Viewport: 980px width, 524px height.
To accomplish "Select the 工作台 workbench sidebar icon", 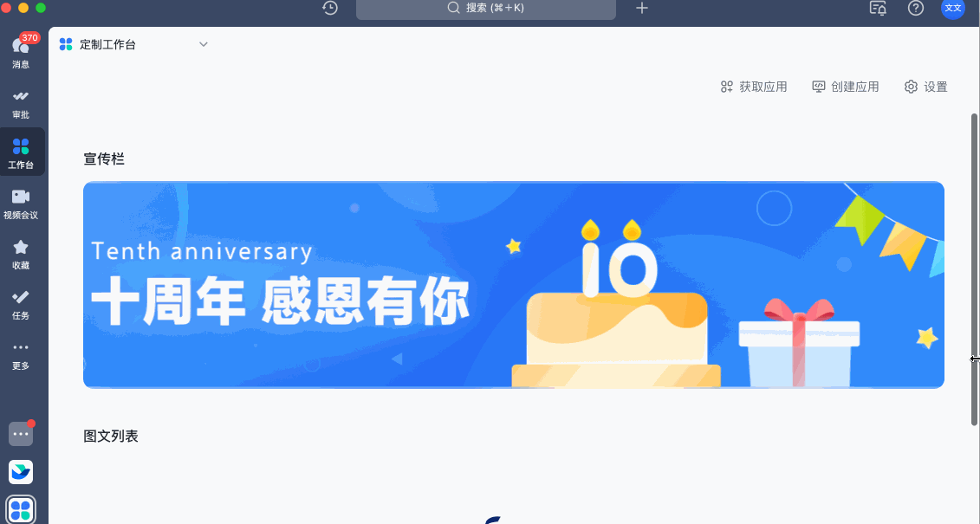I will coord(21,152).
